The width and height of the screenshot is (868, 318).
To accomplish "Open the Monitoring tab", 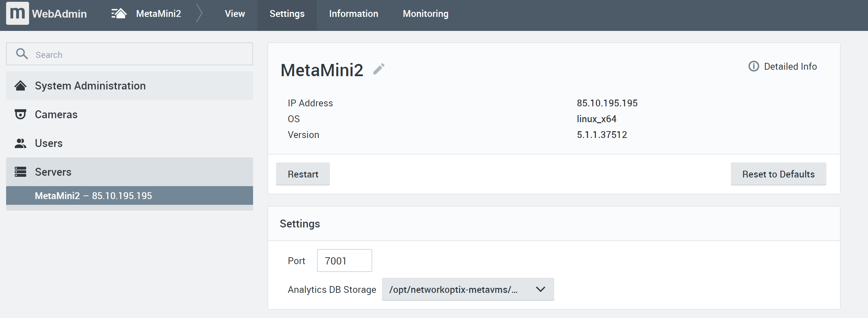I will tap(425, 14).
